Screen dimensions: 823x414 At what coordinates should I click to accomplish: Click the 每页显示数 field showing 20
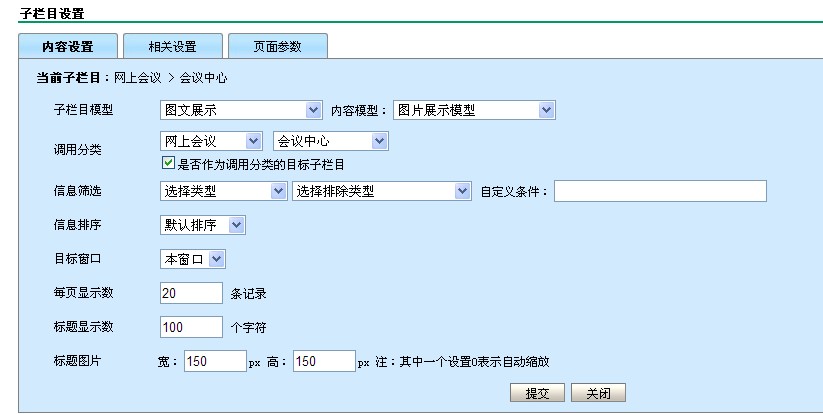pyautogui.click(x=190, y=293)
